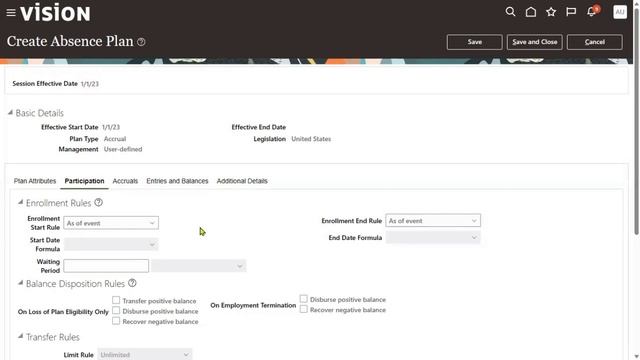Open the End Date Formula dropdown
This screenshot has height=360, width=640.
coord(433,237)
